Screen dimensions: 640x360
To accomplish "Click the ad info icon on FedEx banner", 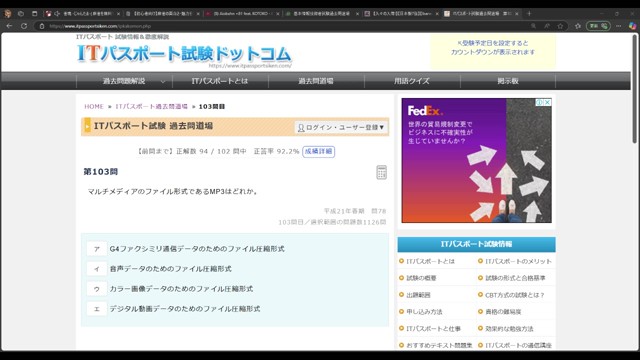I will click(540, 102).
